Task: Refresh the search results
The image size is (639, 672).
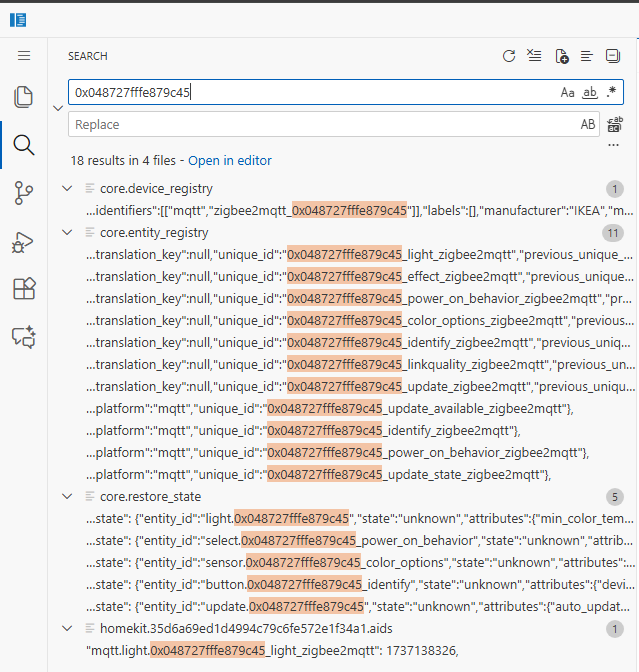Action: pos(509,56)
